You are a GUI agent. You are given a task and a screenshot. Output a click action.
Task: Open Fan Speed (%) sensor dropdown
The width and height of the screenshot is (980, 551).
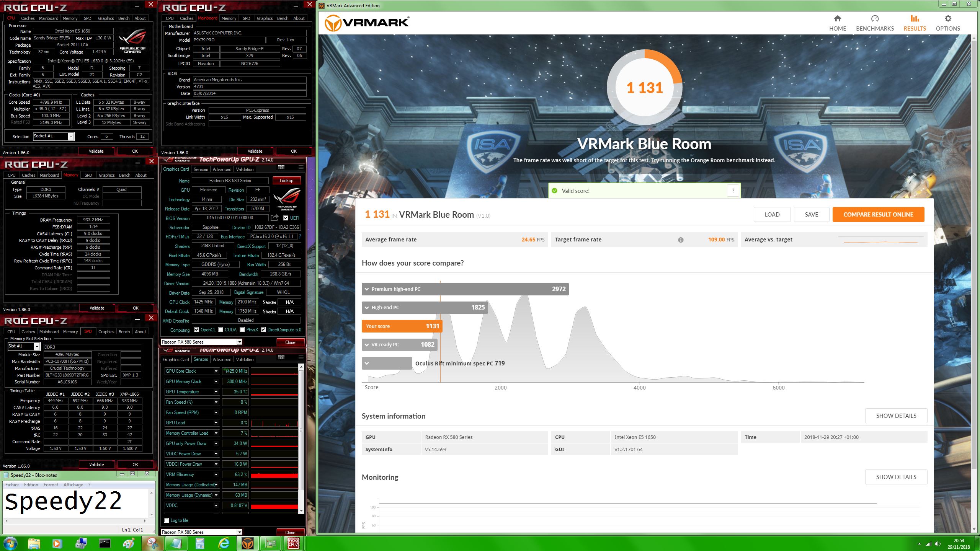tap(216, 402)
